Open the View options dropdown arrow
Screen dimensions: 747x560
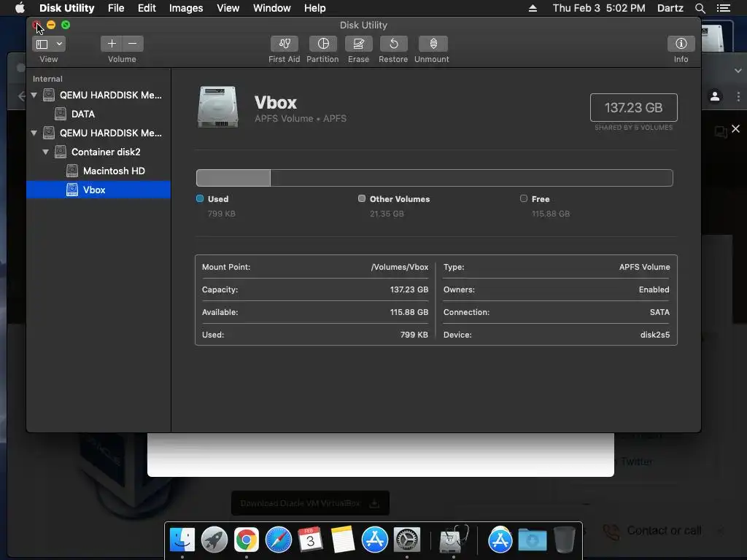[x=59, y=44]
